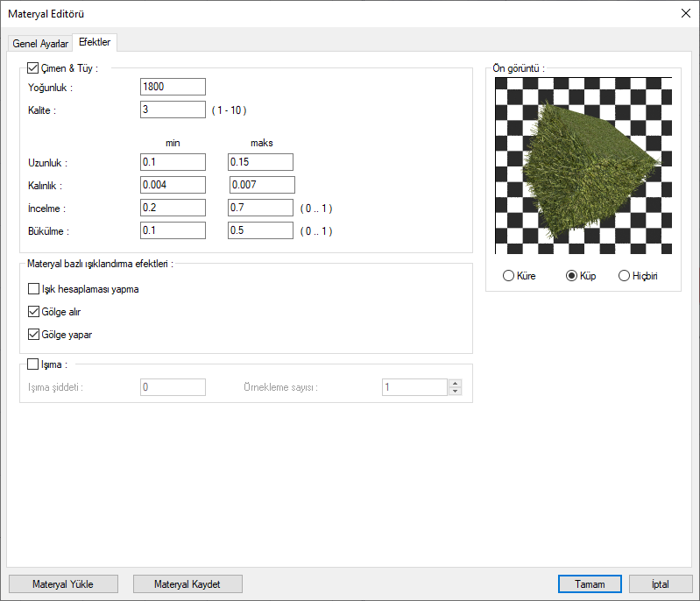Confirm with the Tamam button

590,583
